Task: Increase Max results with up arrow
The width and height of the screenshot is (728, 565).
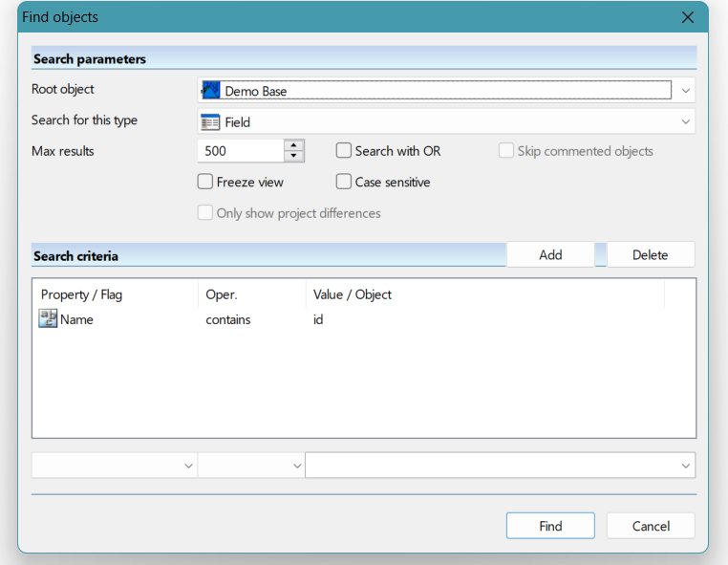Action: [x=294, y=145]
